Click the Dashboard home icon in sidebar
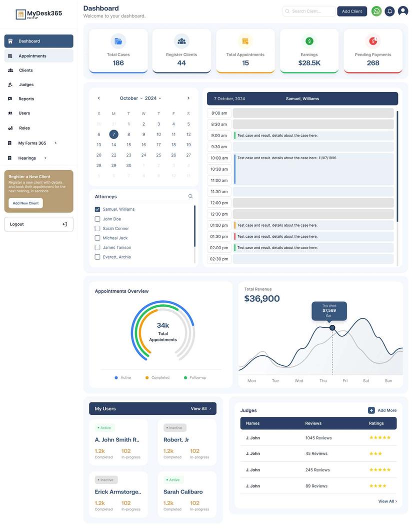The height and width of the screenshot is (532, 414). (x=10, y=41)
